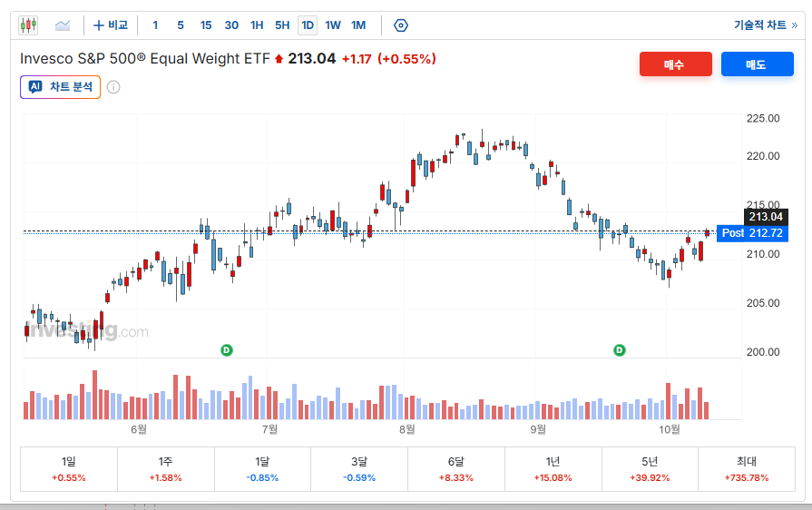Select the candlestick chart type icon
The width and height of the screenshot is (812, 510).
coord(28,25)
